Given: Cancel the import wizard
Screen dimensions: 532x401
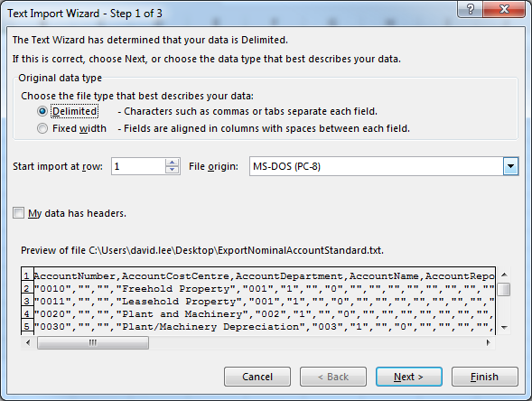Looking at the screenshot, I should click(257, 377).
